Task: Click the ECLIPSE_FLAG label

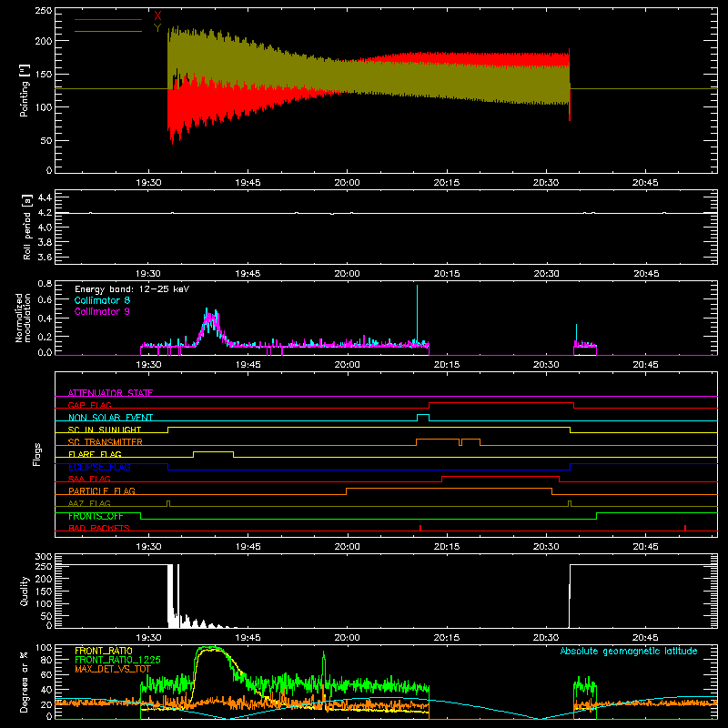Action: pyautogui.click(x=99, y=467)
